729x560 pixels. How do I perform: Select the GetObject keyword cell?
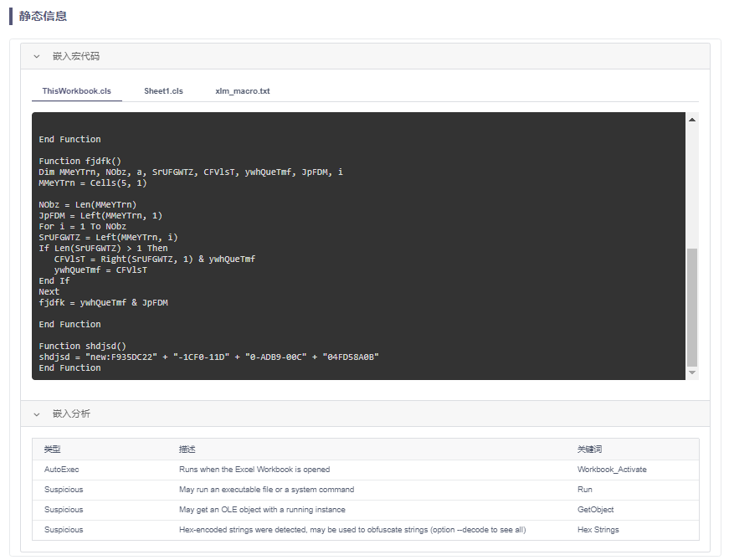pos(596,510)
